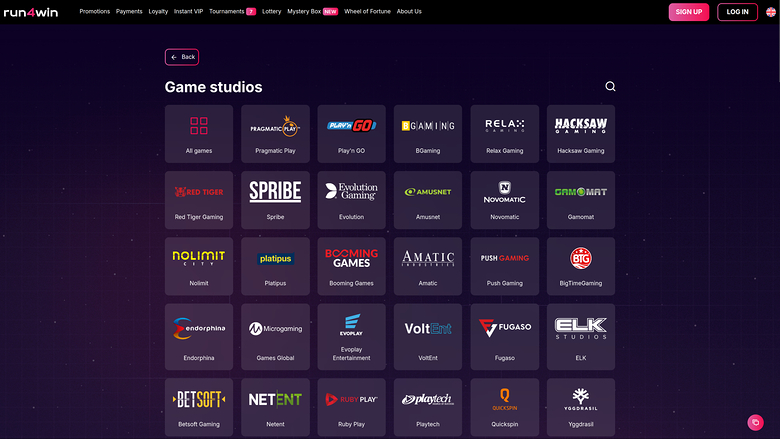Choose the Netent studio tile
The height and width of the screenshot is (439, 780).
coord(275,407)
